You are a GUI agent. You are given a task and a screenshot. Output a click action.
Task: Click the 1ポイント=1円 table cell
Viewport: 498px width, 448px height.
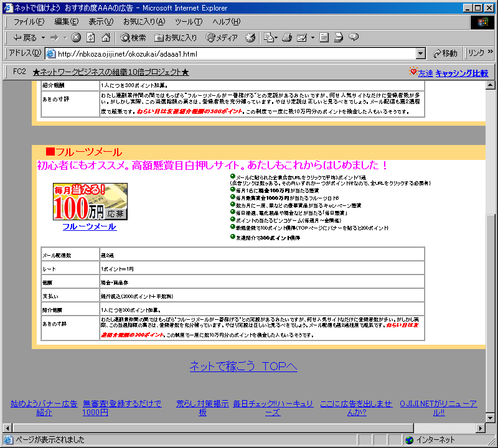[x=262, y=269]
